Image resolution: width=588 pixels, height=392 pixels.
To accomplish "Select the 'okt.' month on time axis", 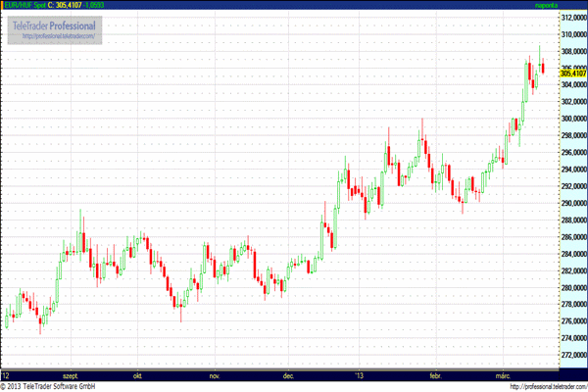I will pyautogui.click(x=141, y=375).
